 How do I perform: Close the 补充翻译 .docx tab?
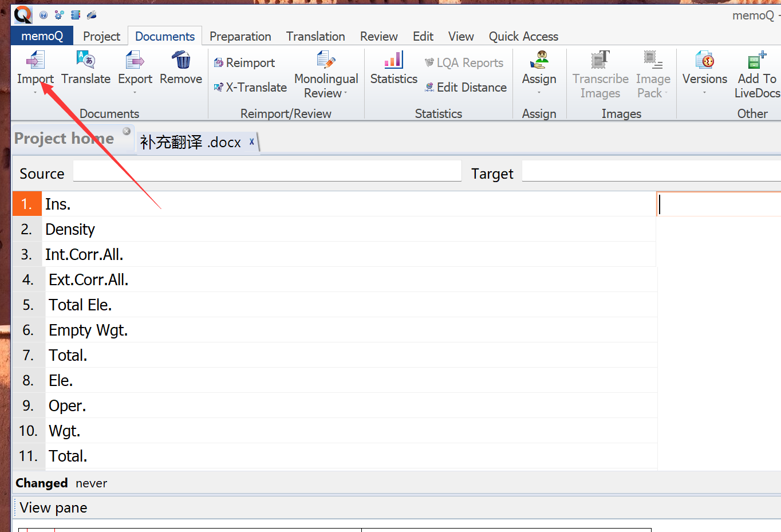point(251,141)
